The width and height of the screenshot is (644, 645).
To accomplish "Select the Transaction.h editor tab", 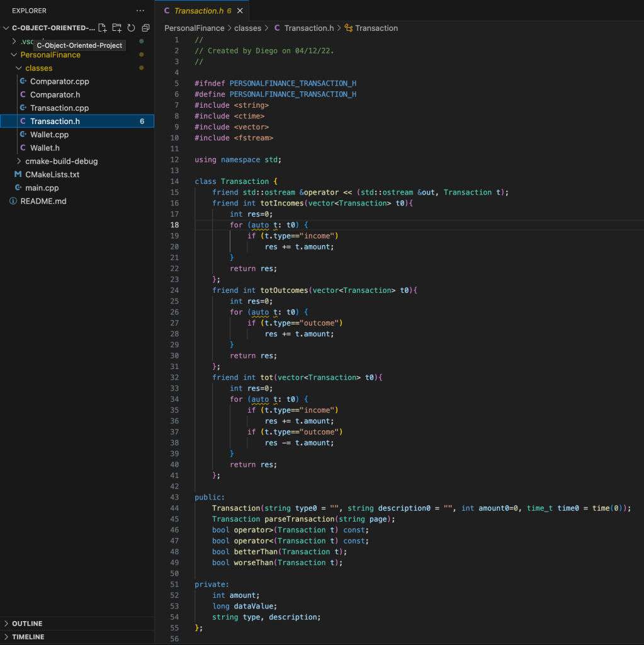I will tap(198, 11).
